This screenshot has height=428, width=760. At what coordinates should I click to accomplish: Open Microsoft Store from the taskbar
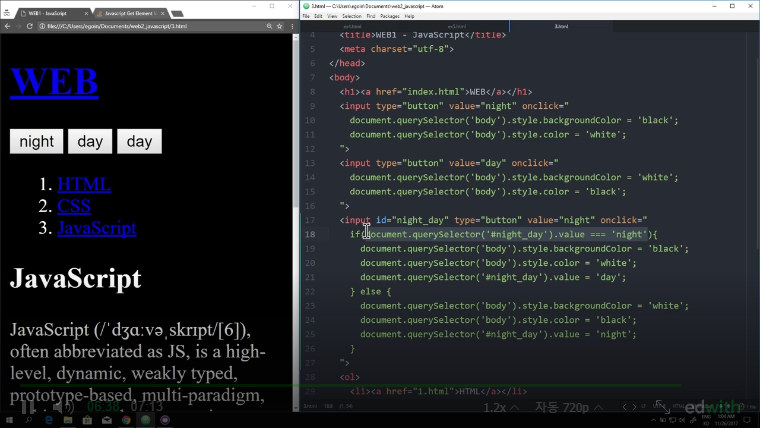(87, 420)
